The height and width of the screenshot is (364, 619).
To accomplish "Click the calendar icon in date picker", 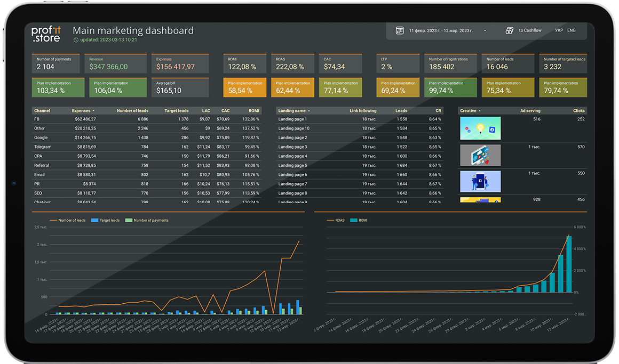I will (x=400, y=31).
